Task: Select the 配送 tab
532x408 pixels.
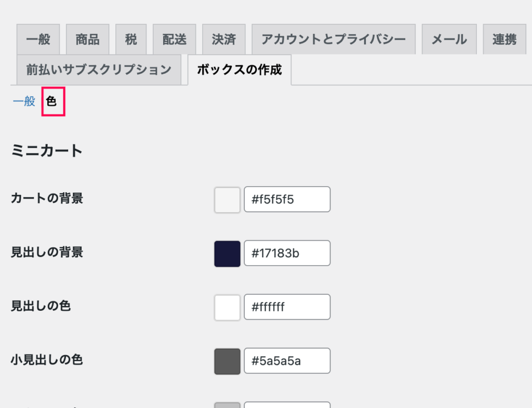Action: pyautogui.click(x=175, y=40)
